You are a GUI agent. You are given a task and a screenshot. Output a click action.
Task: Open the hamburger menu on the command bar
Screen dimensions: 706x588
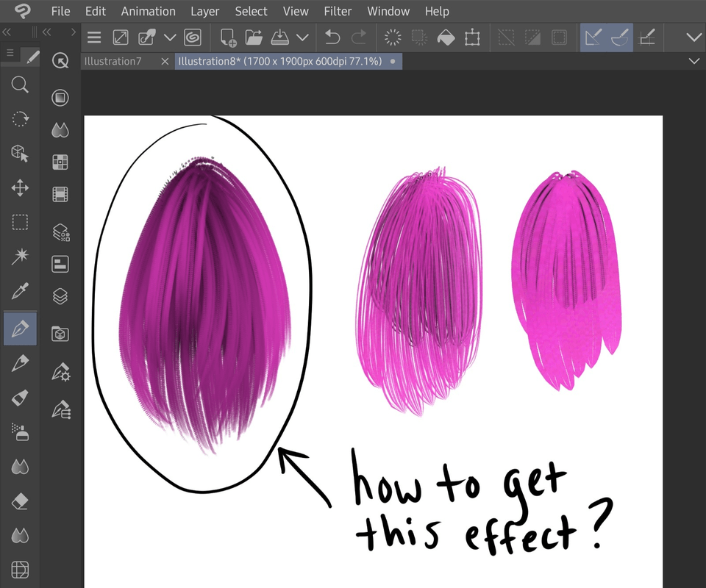coord(93,37)
